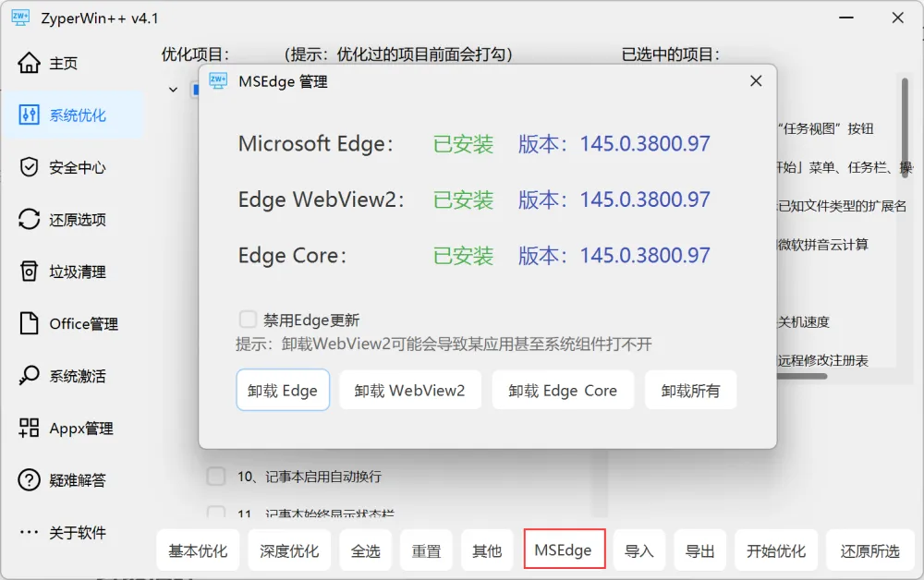
Task: Click the MSEdge 管理 dialog logo icon
Action: pos(218,81)
